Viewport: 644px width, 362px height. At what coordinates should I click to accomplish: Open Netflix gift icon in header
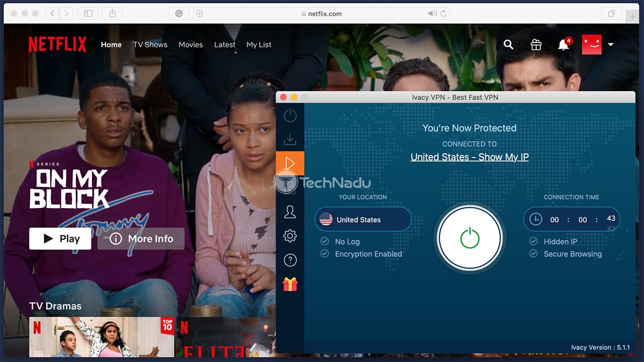pos(536,45)
